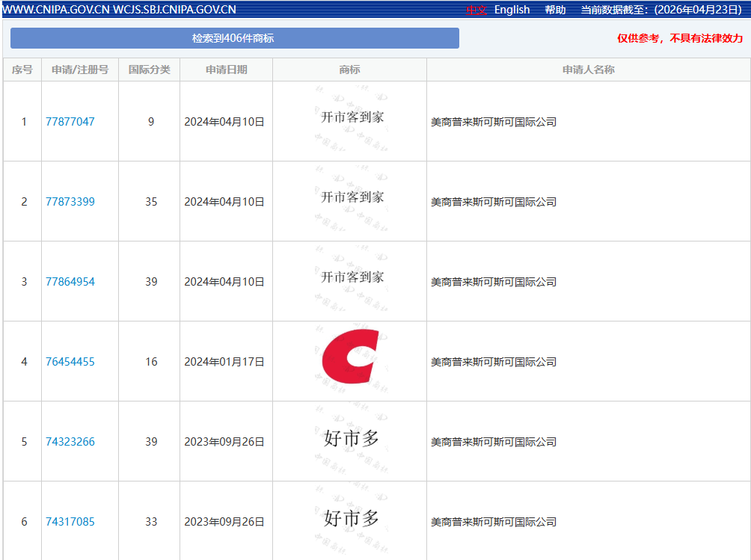Click the 好市多 trademark image in row 5
Viewport: 751px width, 560px height.
(352, 438)
